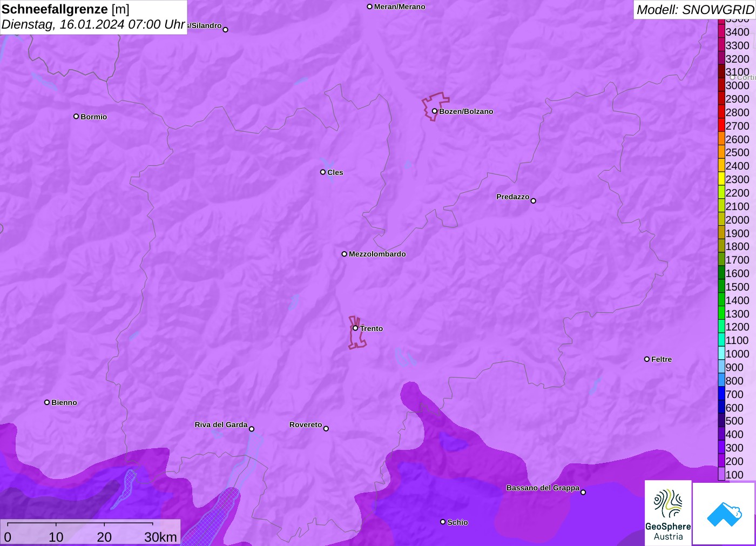The width and height of the screenshot is (756, 546).
Task: Select the Meran/Merano map marker
Action: tap(369, 6)
